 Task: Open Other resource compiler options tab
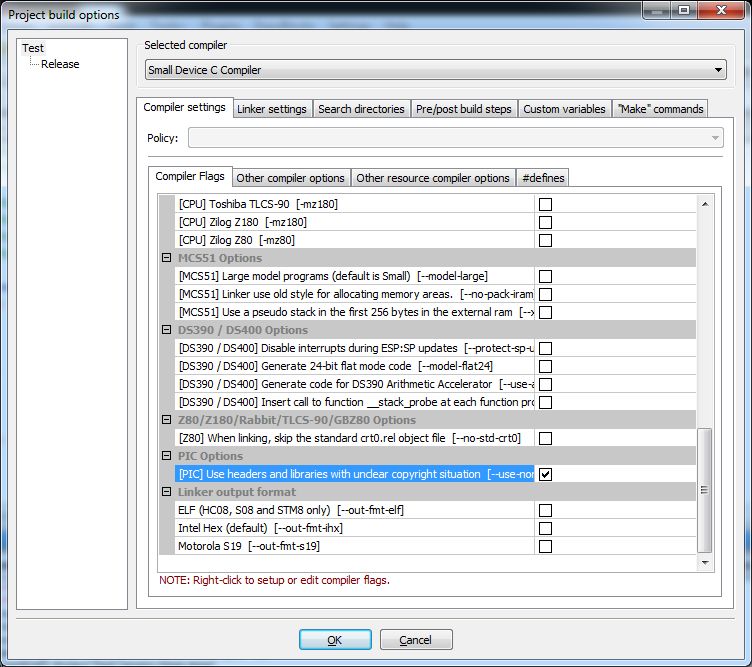click(433, 178)
